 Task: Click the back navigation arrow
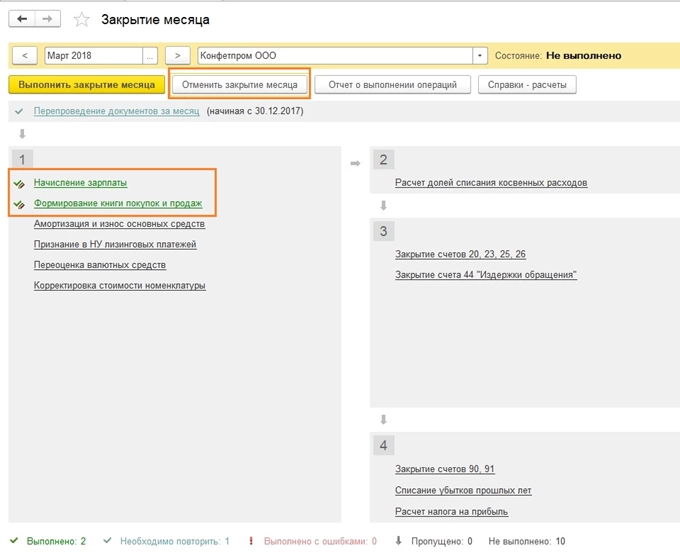23,19
